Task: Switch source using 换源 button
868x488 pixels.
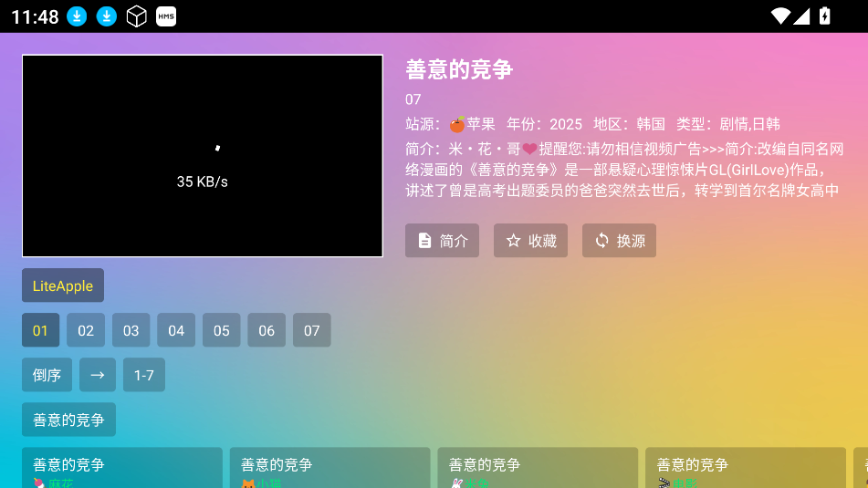Action: tap(619, 241)
